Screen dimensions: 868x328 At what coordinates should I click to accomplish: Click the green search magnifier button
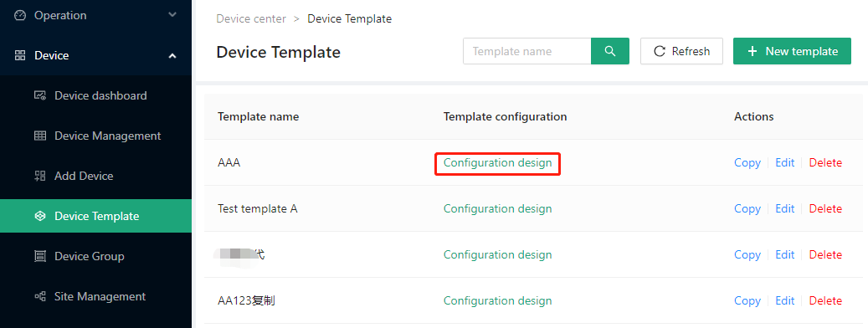(x=610, y=51)
